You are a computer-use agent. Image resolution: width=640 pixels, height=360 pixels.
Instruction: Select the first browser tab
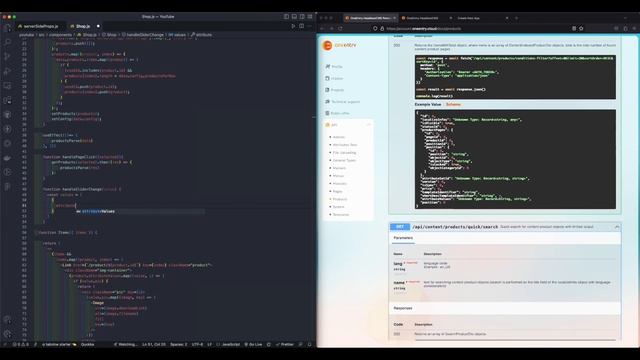click(x=370, y=18)
